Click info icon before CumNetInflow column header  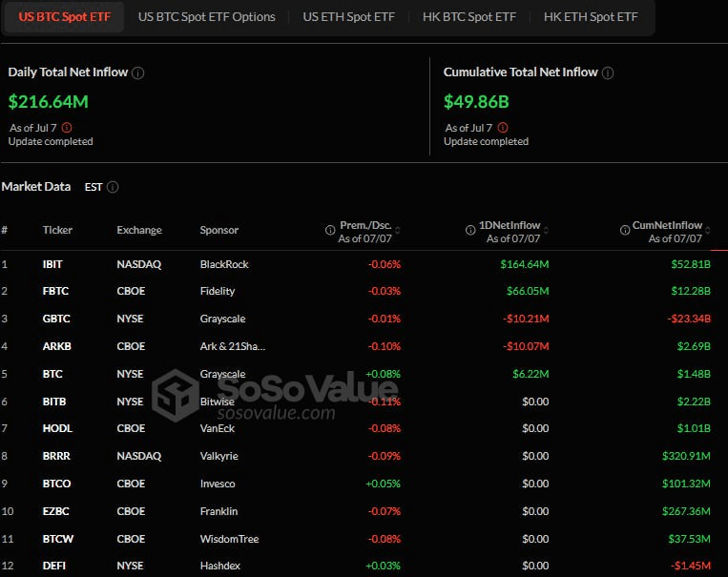625,230
